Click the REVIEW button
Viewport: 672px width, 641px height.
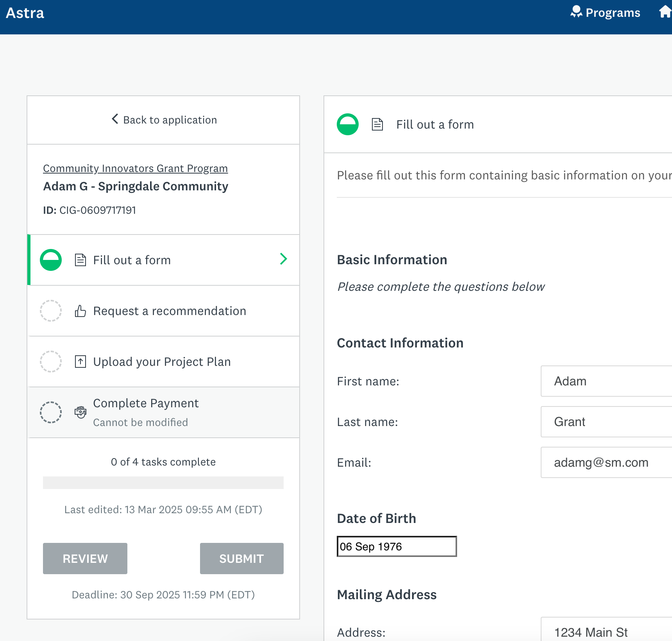click(85, 559)
